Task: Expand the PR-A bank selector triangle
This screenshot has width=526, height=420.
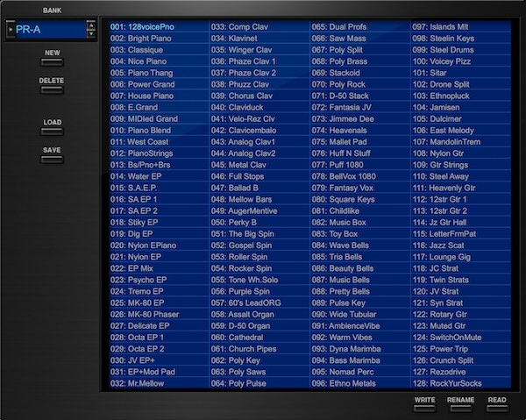Action: (11, 30)
